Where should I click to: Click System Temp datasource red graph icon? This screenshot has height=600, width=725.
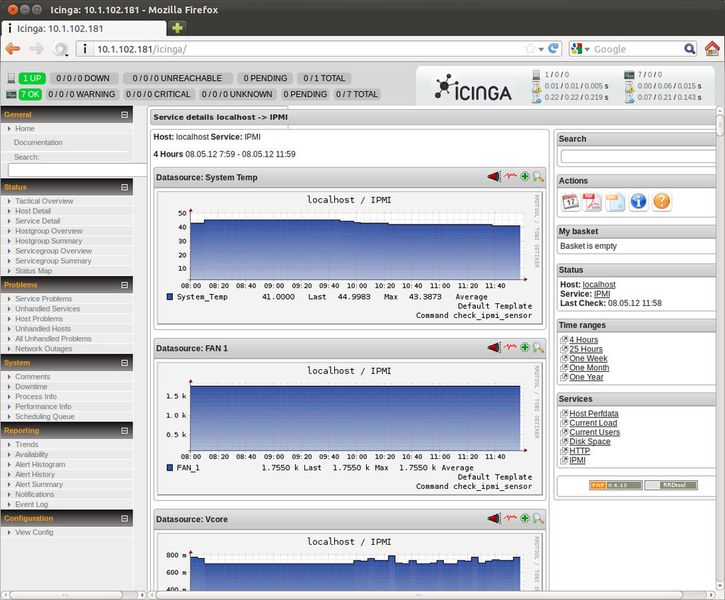pos(510,176)
